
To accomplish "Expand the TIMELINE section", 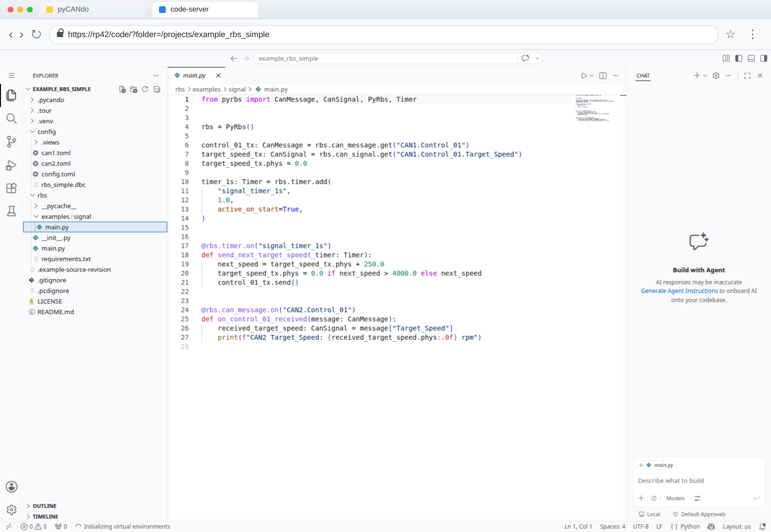I will (45, 516).
